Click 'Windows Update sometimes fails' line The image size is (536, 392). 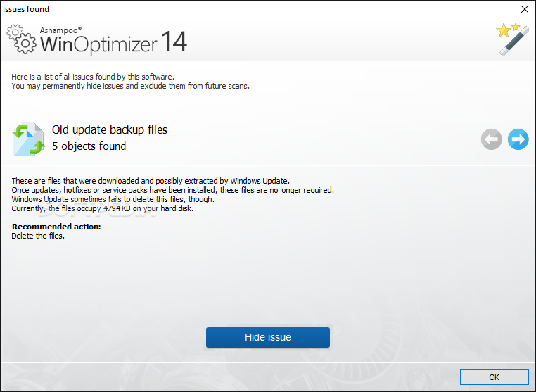pyautogui.click(x=113, y=199)
